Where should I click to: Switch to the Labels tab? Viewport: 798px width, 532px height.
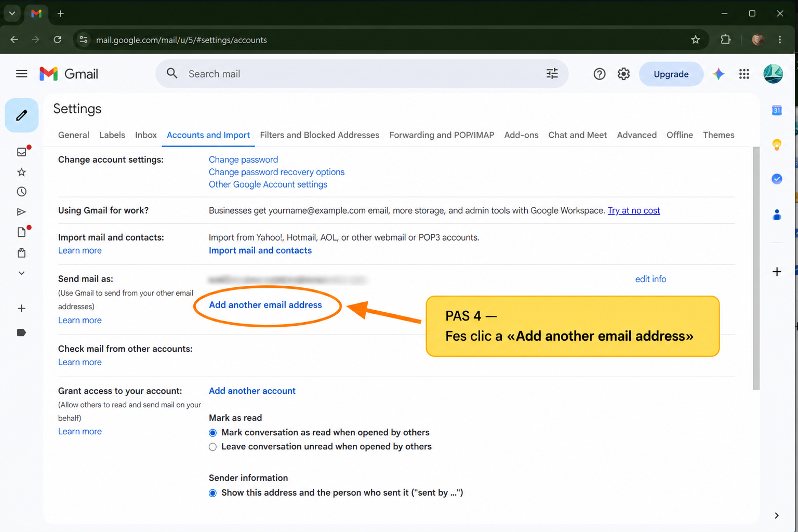tap(112, 135)
